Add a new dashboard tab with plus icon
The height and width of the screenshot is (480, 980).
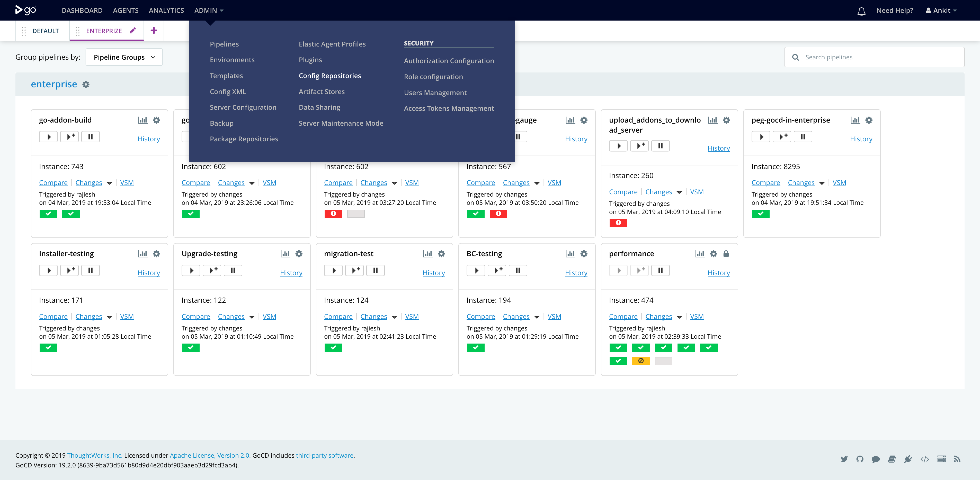[154, 31]
